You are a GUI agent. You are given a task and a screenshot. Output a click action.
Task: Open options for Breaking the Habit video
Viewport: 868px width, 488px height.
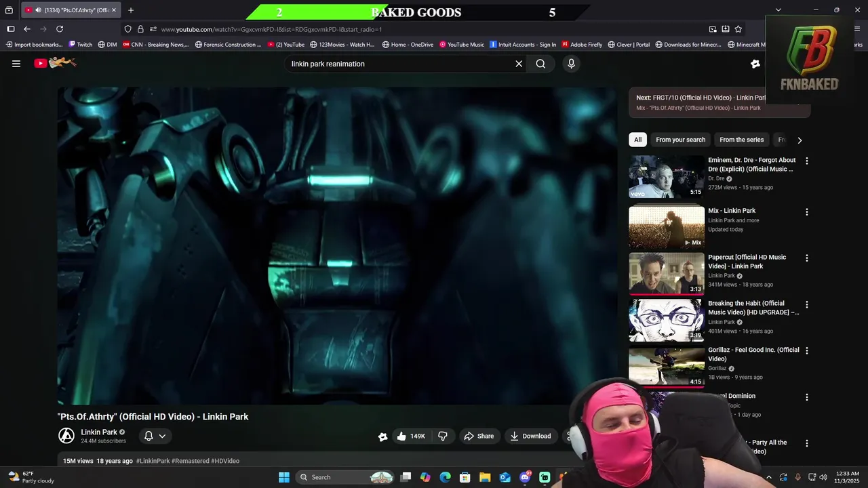point(806,305)
